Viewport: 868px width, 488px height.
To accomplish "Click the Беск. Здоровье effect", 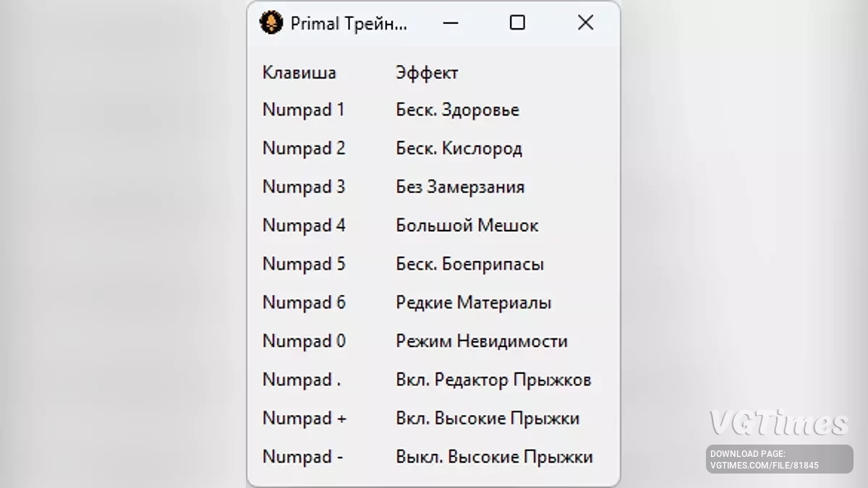I will coord(457,111).
